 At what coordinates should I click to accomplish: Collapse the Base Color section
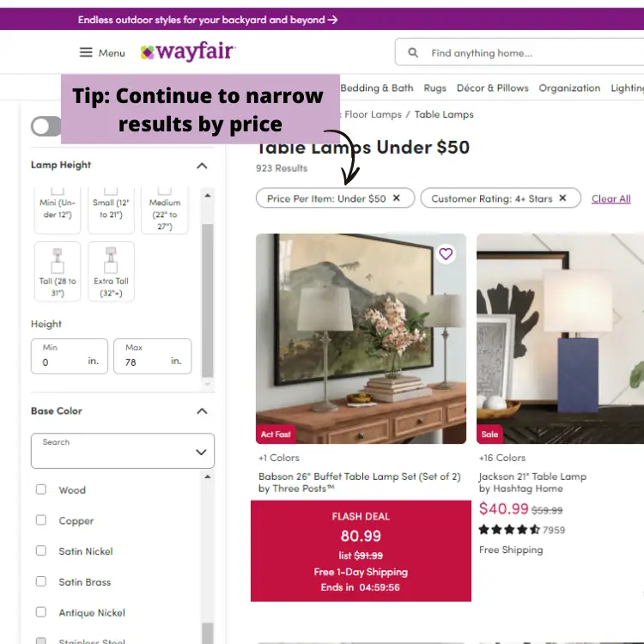202,411
